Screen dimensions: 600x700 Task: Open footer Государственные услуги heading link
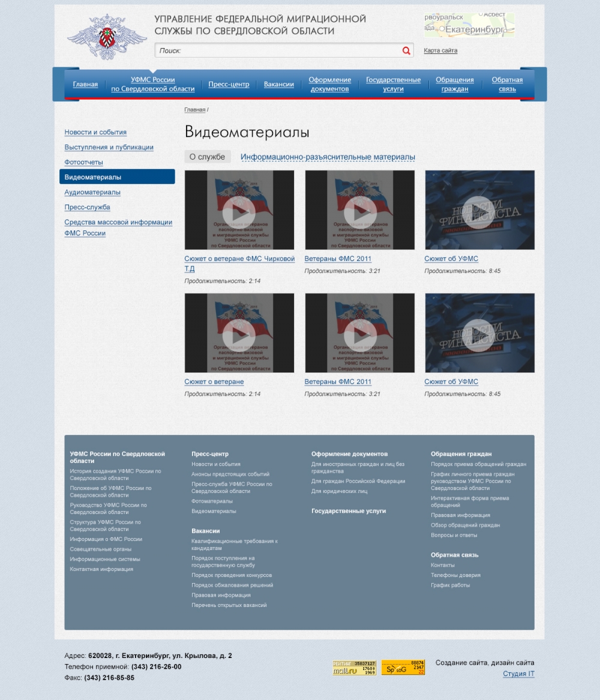click(x=349, y=510)
